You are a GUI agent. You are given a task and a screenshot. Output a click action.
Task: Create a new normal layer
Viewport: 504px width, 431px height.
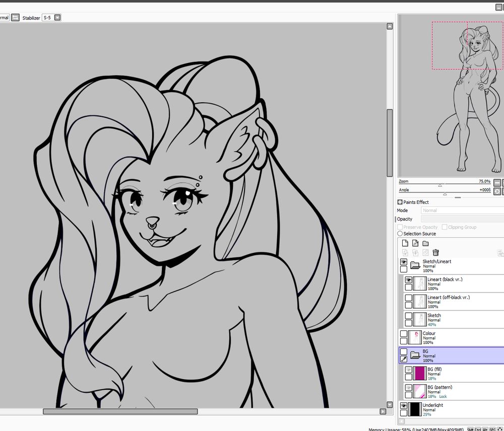pyautogui.click(x=405, y=243)
